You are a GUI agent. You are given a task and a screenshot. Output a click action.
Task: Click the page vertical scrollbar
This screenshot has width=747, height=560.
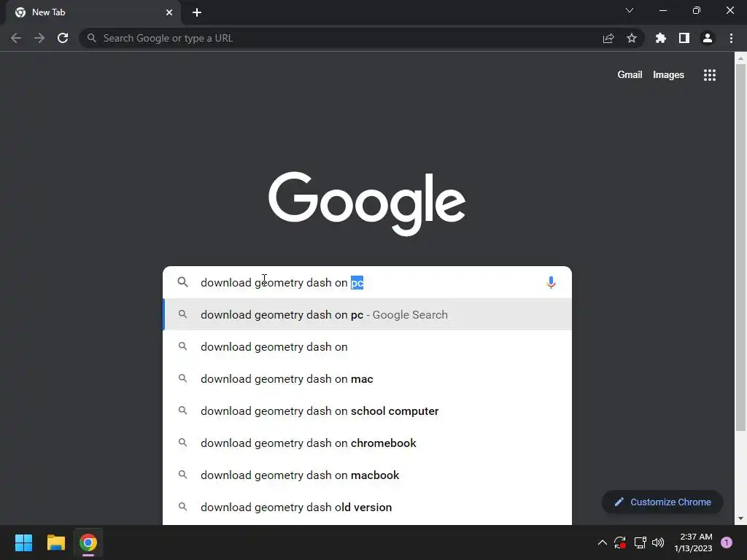[x=740, y=247]
